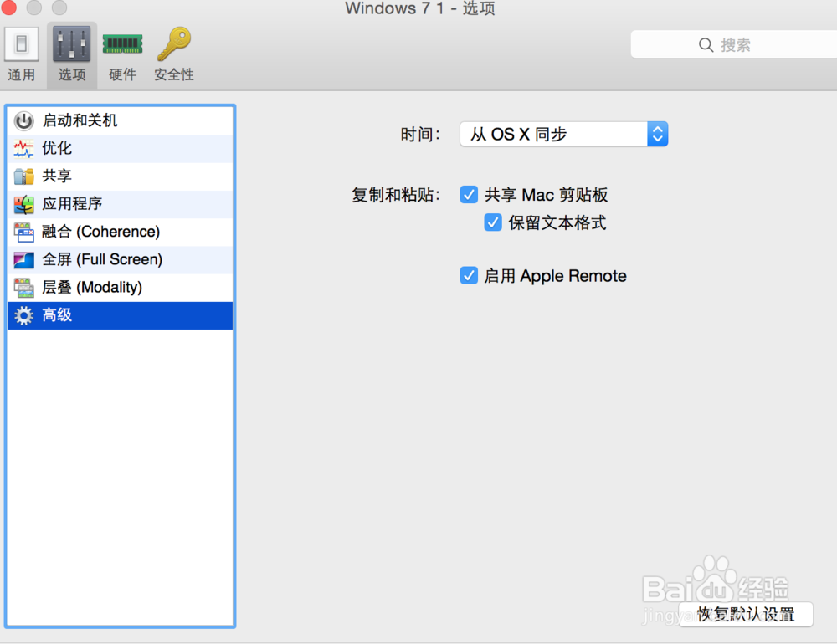Click the 保留文本格式 label text
The height and width of the screenshot is (644, 837).
557,222
